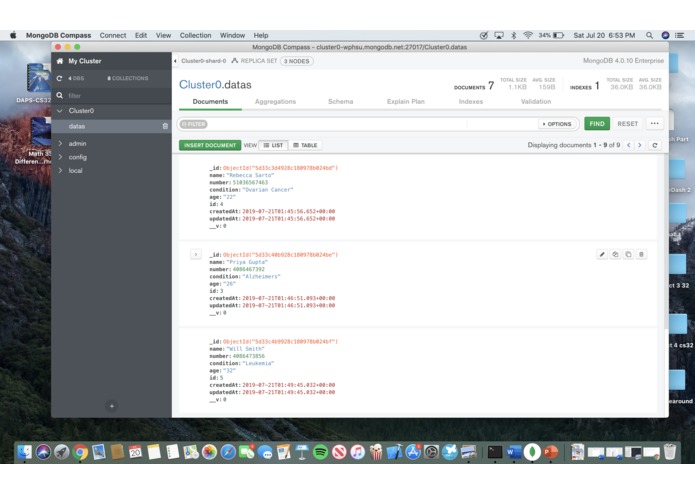
Task: Expand the local database
Action: (60, 171)
